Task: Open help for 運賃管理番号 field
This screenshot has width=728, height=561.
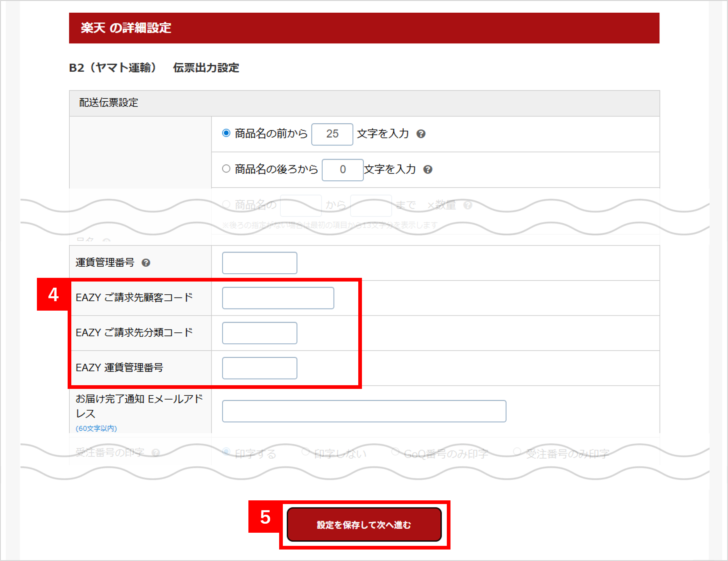Action: pos(146,263)
